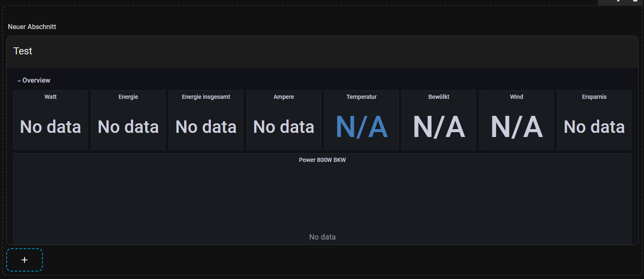Click the No data value under Ersparnis

point(594,127)
